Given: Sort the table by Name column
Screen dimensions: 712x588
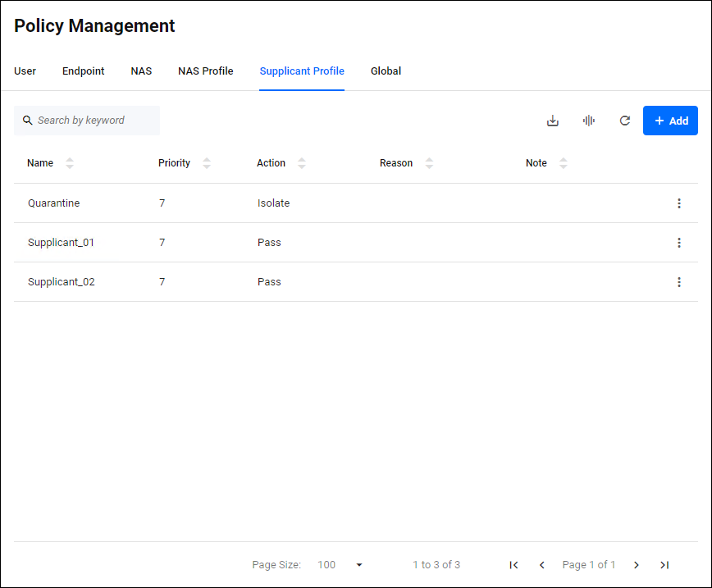Looking at the screenshot, I should (x=70, y=163).
